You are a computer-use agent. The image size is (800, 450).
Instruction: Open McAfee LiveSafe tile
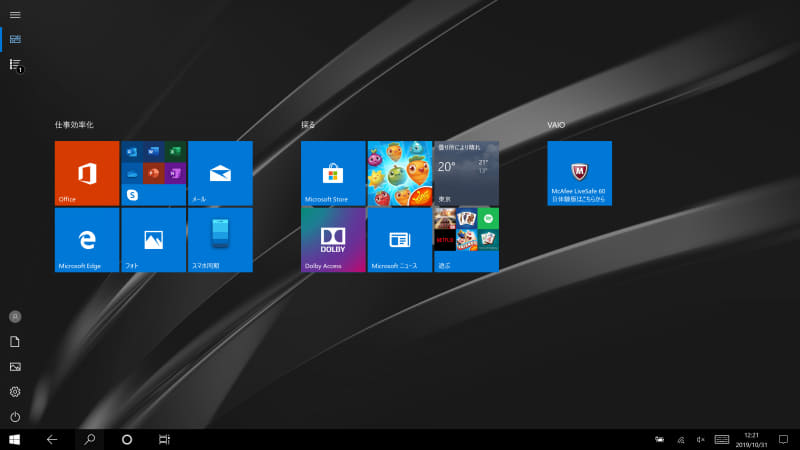[x=580, y=173]
